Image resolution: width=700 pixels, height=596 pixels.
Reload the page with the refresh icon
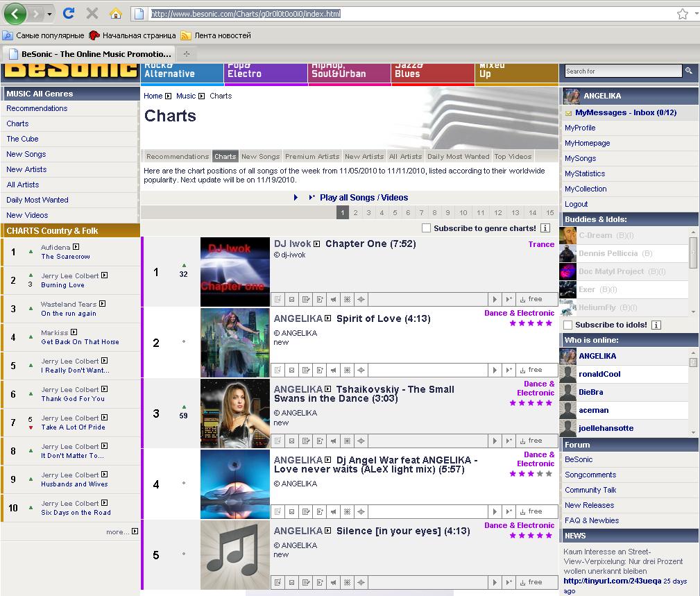point(68,13)
